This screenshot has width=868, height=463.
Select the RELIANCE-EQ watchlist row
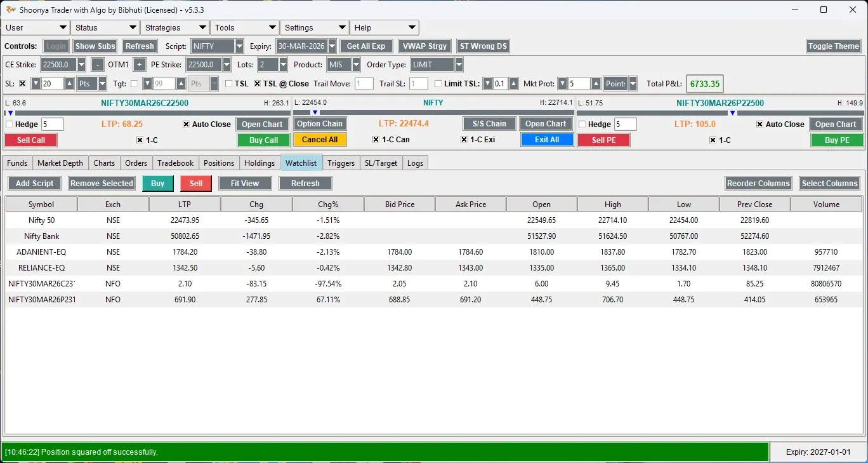tap(433, 268)
